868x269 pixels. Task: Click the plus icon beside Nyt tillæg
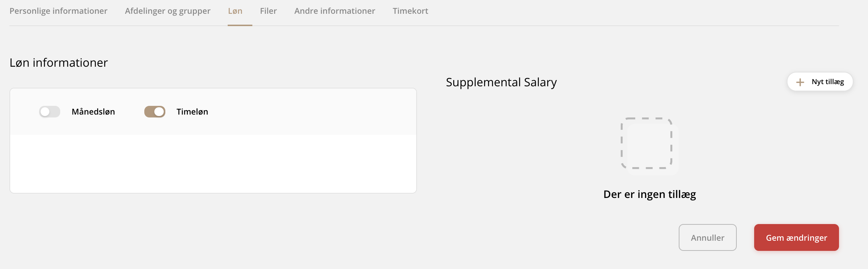800,82
